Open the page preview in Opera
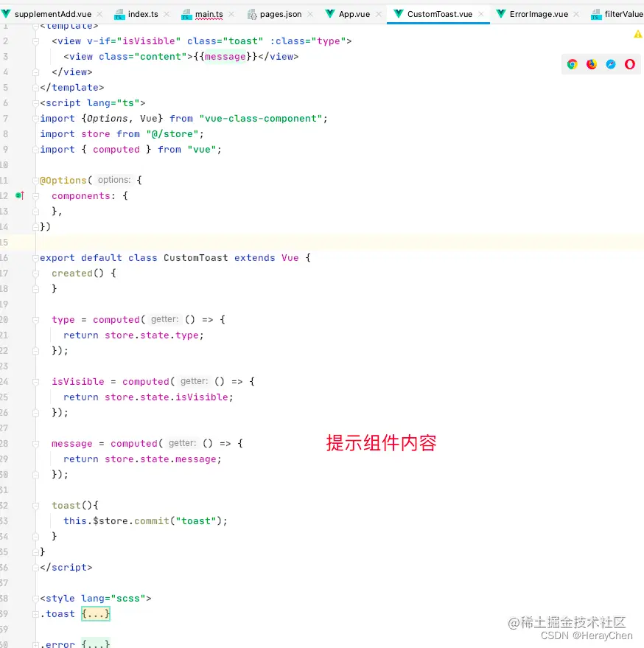This screenshot has height=648, width=644. coord(630,64)
